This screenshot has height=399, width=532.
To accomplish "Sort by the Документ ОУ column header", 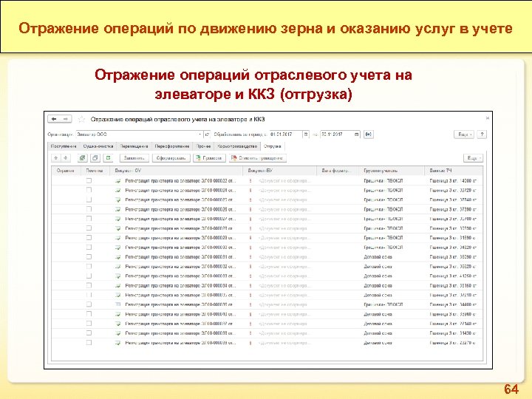I will coord(177,171).
